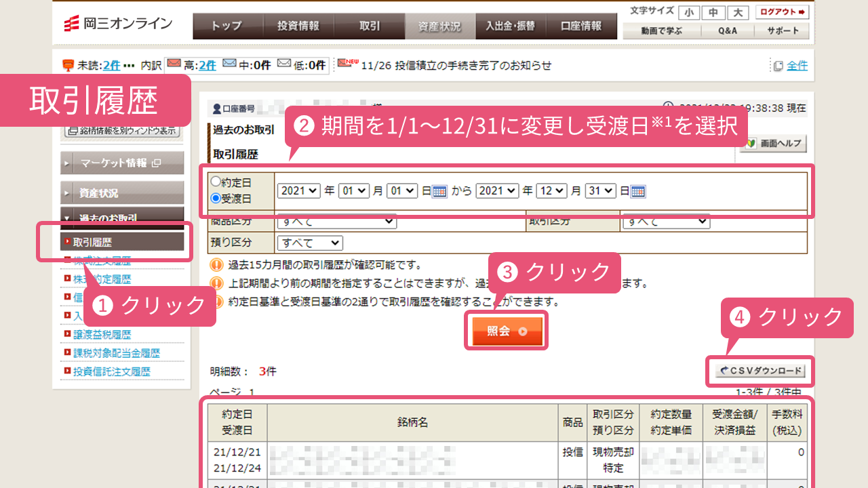The width and height of the screenshot is (868, 488).
Task: Click the low-priority envelope icon before 低:0件
Action: [284, 64]
